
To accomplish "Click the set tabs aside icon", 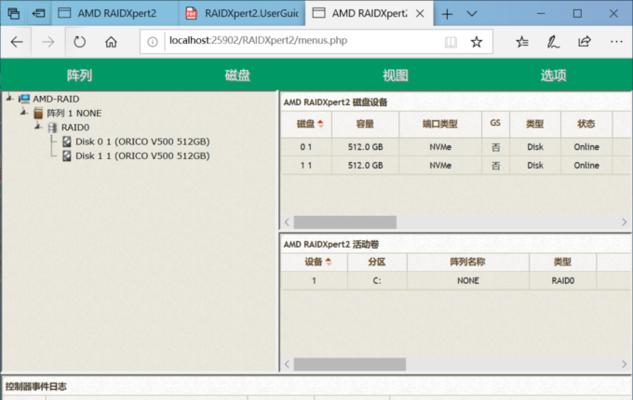I will pyautogui.click(x=39, y=14).
